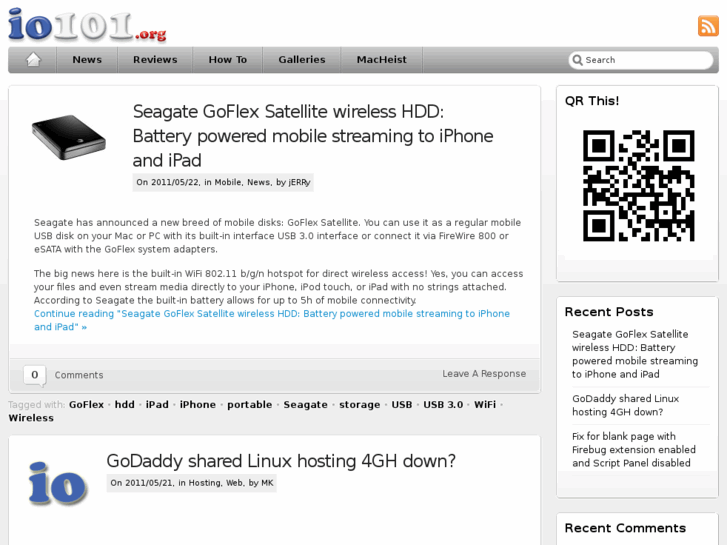
Task: Select the portable tag
Action: coord(249,404)
